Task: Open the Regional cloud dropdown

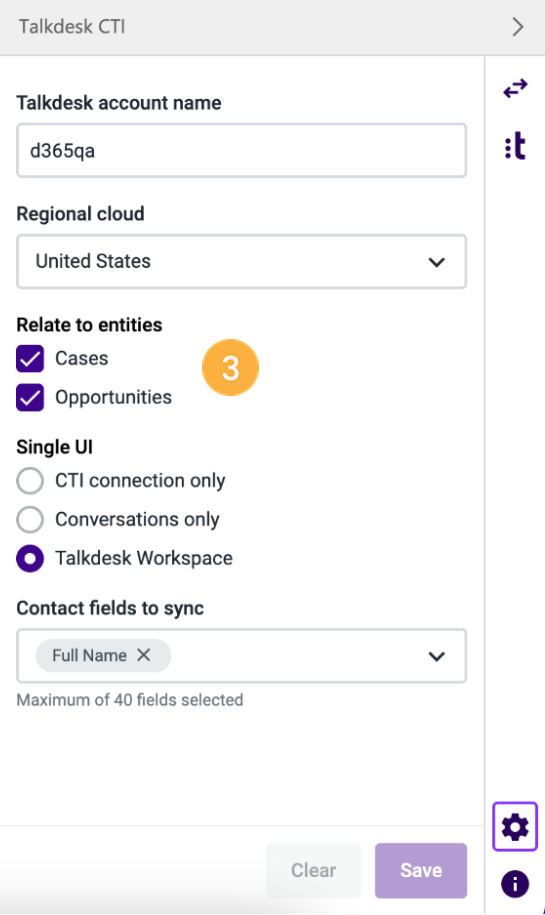Action: 242,261
